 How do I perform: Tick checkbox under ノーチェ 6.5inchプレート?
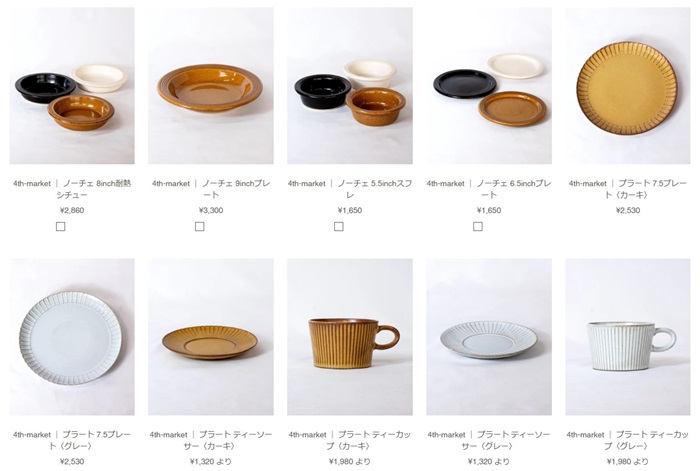[x=478, y=227]
